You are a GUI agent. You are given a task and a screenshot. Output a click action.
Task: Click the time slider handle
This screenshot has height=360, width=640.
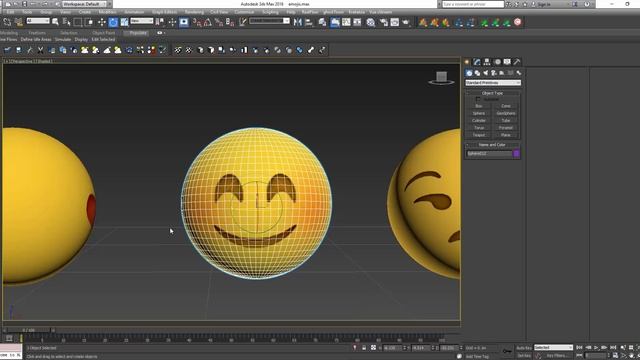[x=29, y=330]
